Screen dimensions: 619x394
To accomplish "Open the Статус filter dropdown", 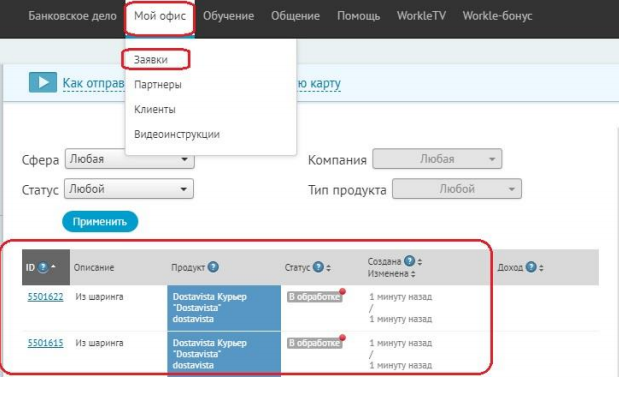I will [129, 189].
